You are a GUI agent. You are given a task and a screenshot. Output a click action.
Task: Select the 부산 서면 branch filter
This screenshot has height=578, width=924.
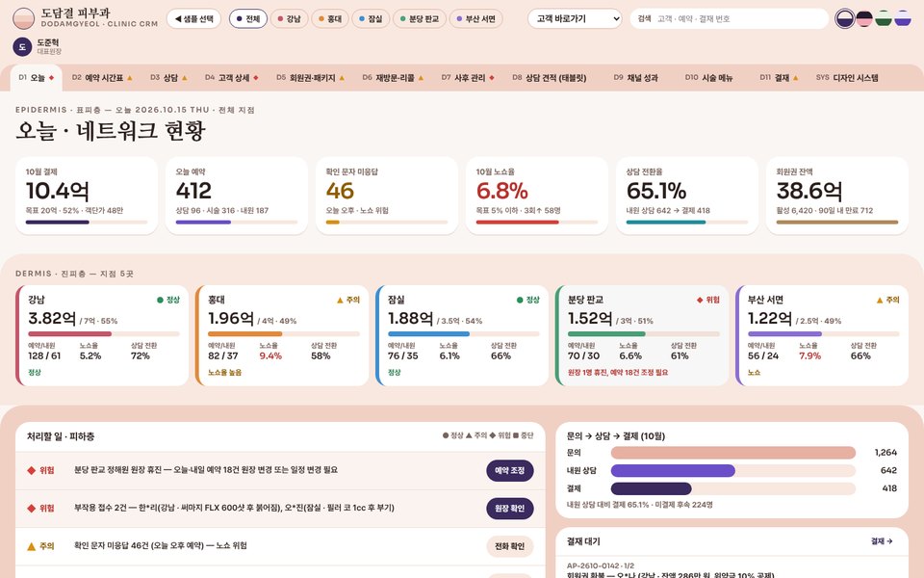(x=476, y=19)
